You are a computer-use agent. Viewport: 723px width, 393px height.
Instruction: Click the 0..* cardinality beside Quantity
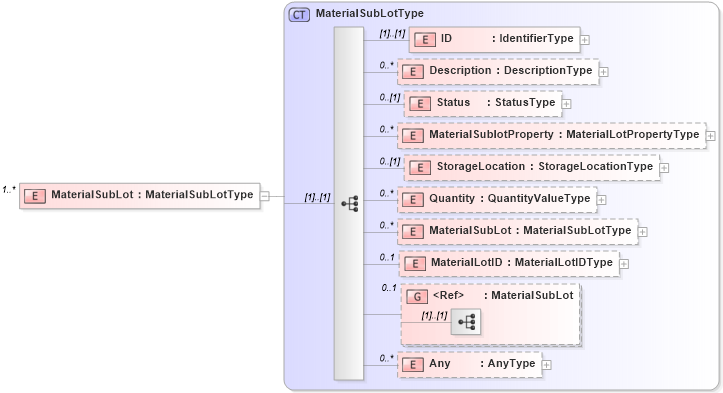click(x=387, y=193)
